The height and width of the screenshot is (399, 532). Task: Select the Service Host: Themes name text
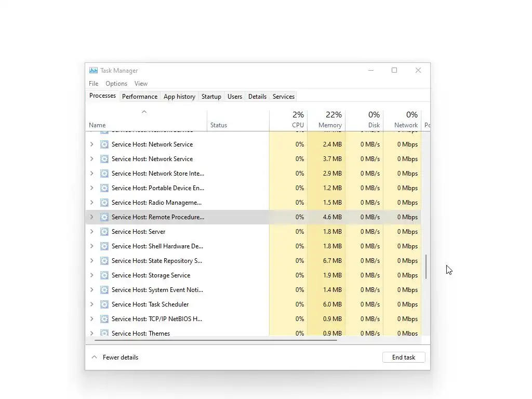tap(141, 333)
